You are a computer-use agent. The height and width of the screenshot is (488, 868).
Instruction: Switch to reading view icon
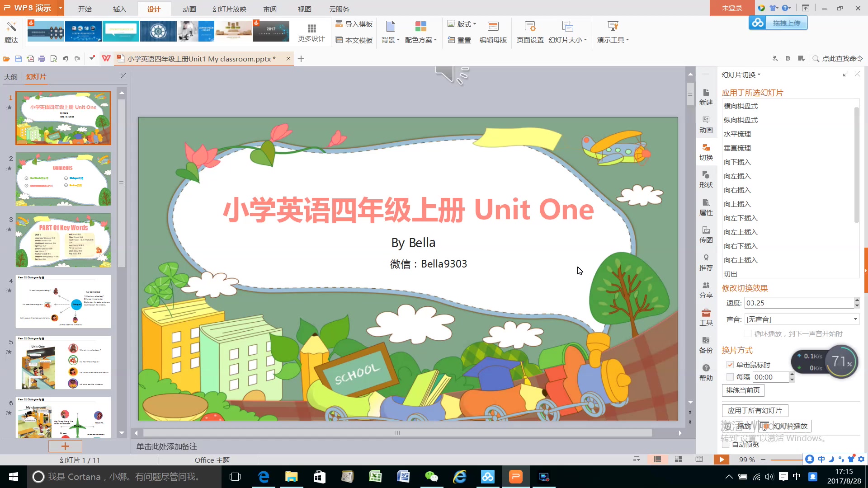point(699,460)
